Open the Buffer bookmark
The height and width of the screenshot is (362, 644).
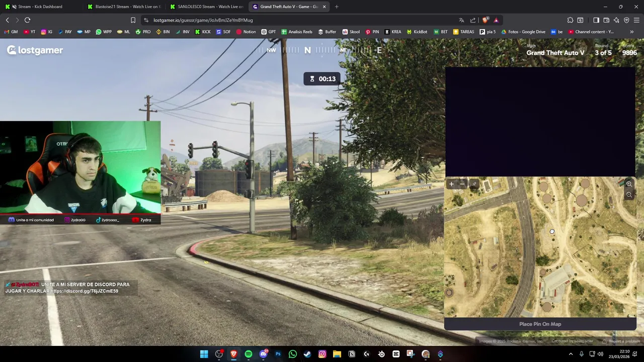coord(327,32)
